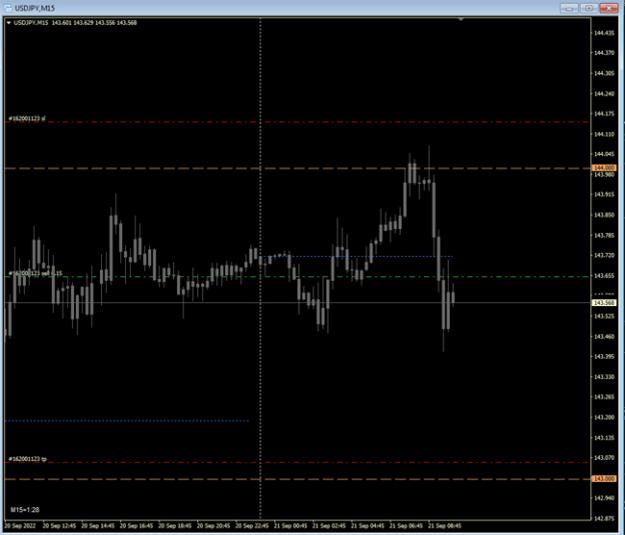625x535 pixels.
Task: Click the 144.370 price scale label
Action: (604, 53)
